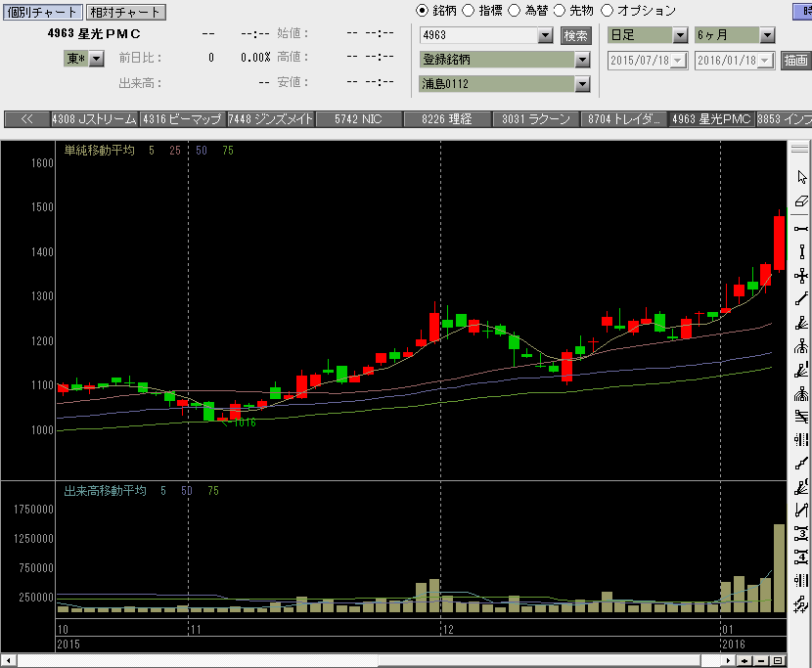This screenshot has width=812, height=668.
Task: Click the 1016 low price label on chart
Action: (244, 423)
